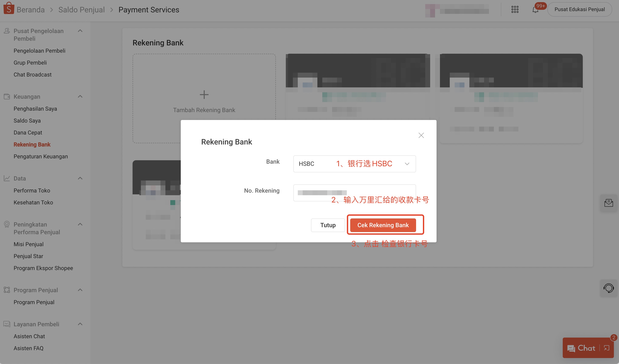The width and height of the screenshot is (619, 364).
Task: Collapse the Keuangan sidebar section
Action: click(x=80, y=96)
